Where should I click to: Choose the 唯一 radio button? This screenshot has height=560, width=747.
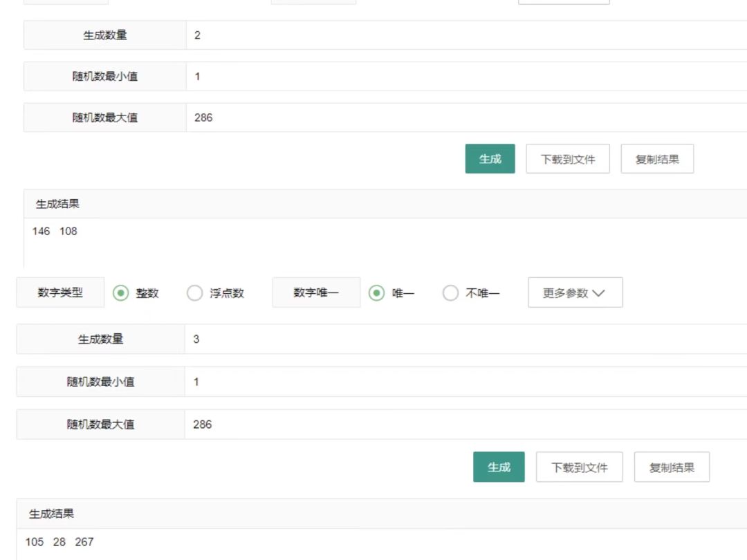pyautogui.click(x=376, y=293)
